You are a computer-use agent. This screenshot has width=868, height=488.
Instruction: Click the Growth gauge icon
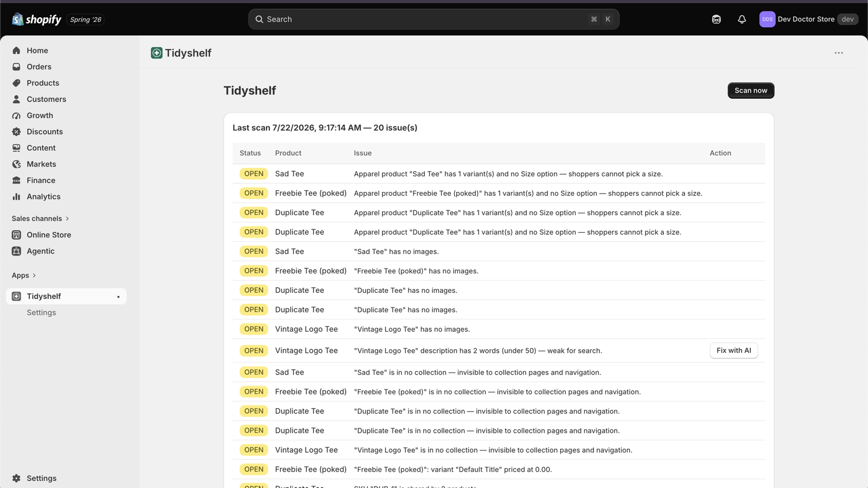[x=16, y=115]
